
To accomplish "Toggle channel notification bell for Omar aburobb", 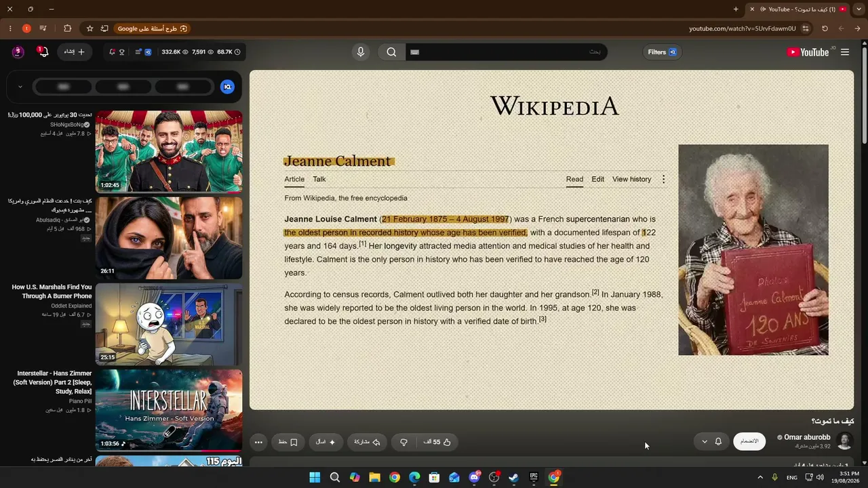I will (x=719, y=442).
